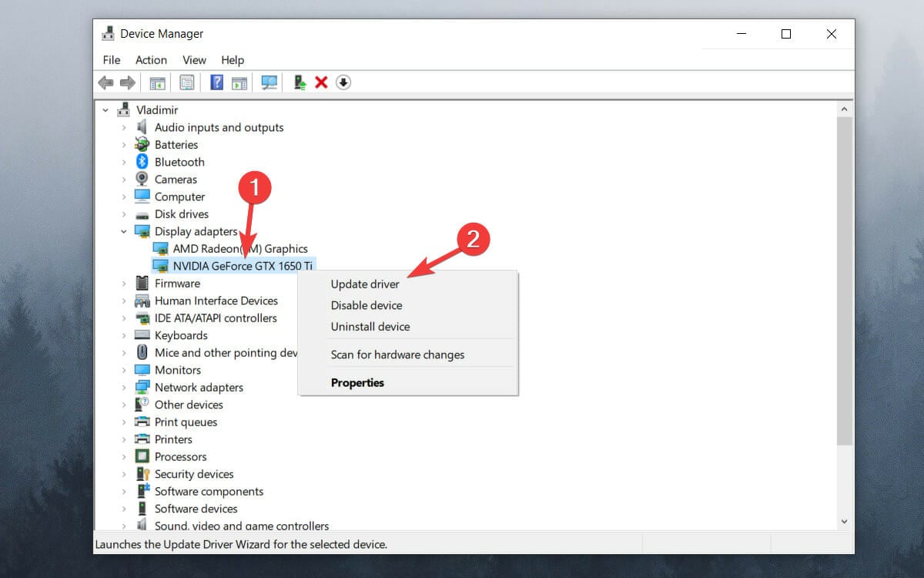Click the red X uninstall toolbar icon
This screenshot has height=578, width=924.
(x=321, y=82)
